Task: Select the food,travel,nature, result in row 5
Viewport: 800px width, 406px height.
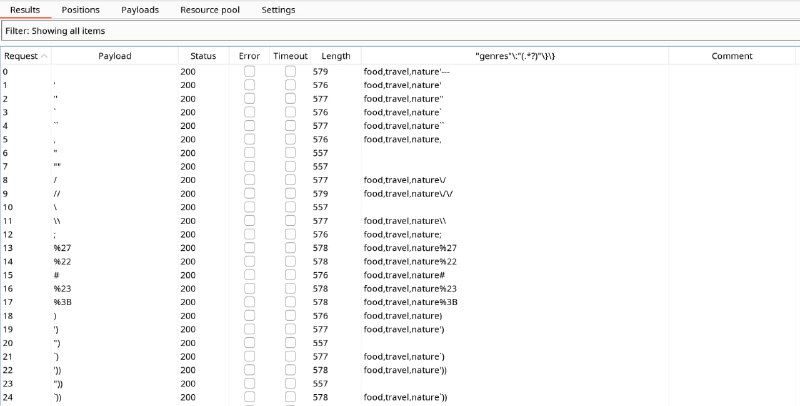Action: pyautogui.click(x=403, y=139)
